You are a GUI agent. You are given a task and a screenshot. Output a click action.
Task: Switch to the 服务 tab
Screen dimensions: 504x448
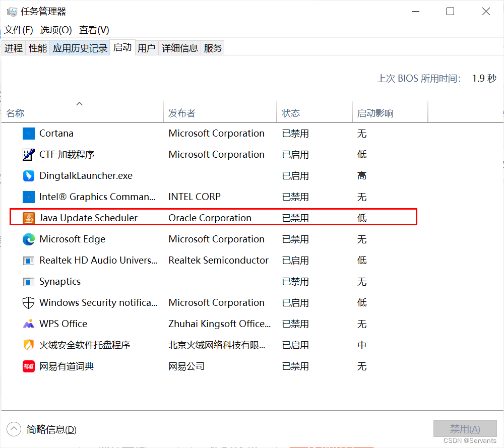coord(213,48)
